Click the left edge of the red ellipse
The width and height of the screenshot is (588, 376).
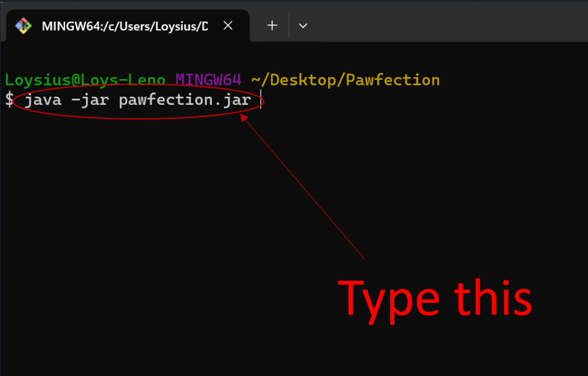[13, 102]
